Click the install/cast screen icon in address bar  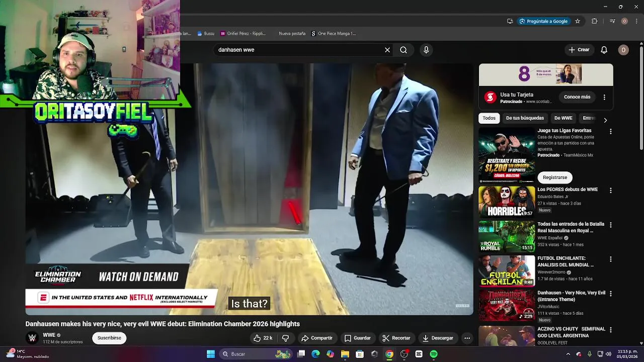click(510, 21)
